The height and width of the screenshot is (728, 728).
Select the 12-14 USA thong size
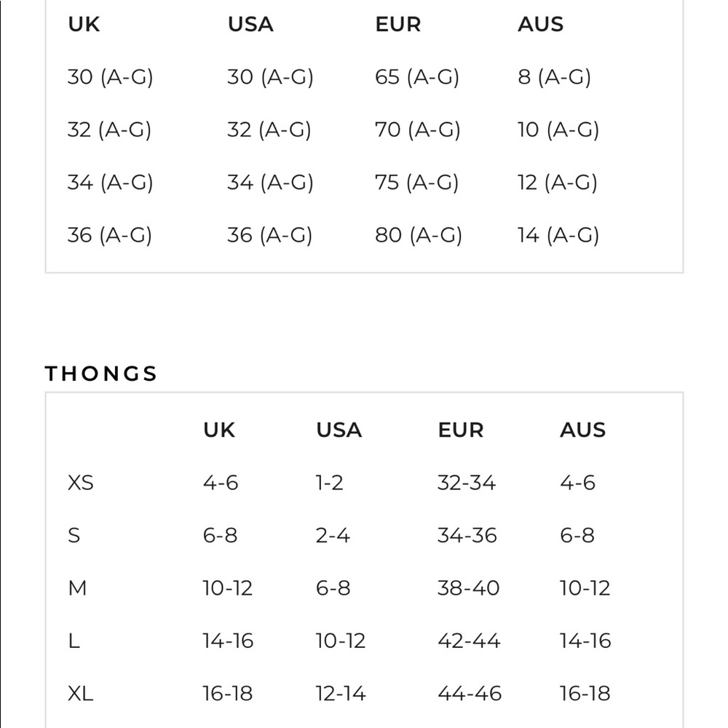(341, 694)
